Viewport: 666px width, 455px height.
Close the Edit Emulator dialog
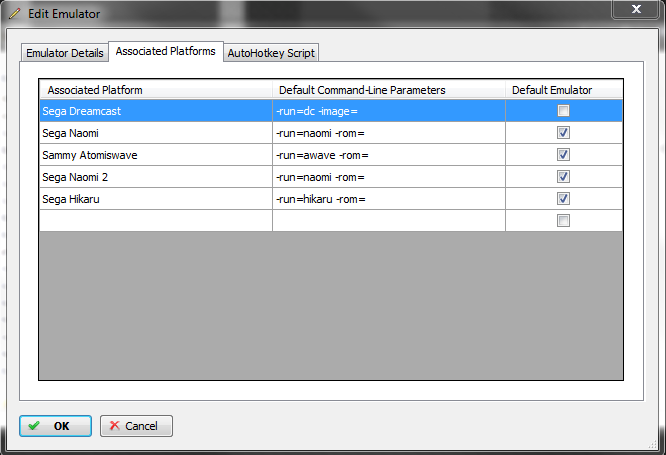coord(635,9)
